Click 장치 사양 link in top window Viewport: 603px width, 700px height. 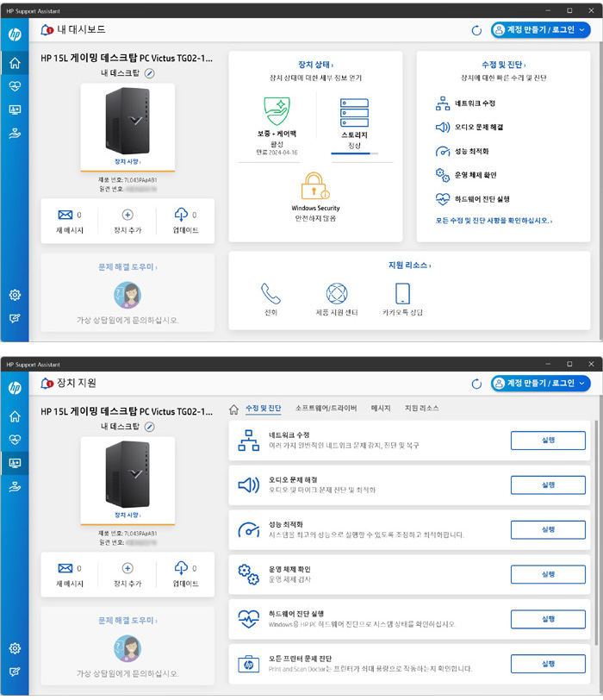[127, 161]
